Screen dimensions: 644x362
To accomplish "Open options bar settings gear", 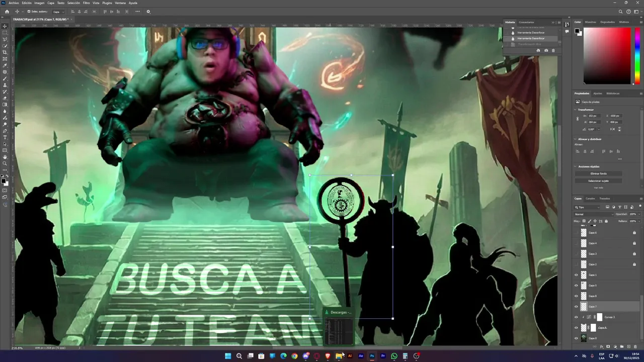I will pos(148,12).
